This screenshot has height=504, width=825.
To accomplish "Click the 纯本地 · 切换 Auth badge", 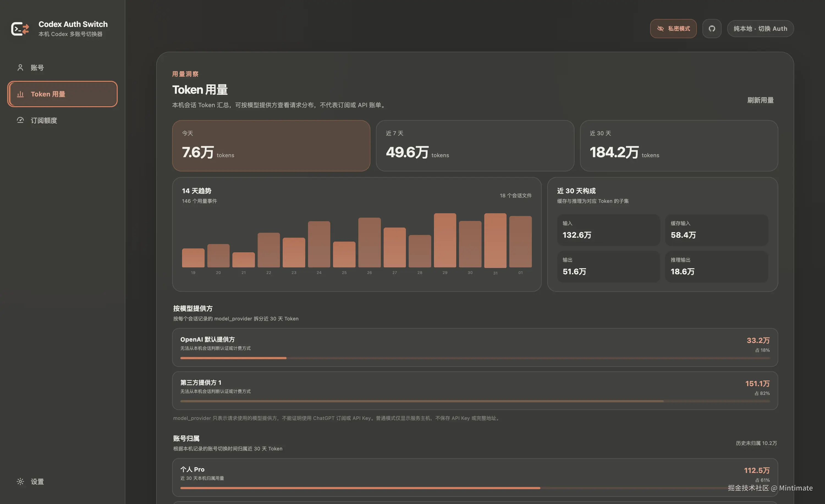I will 760,29.
